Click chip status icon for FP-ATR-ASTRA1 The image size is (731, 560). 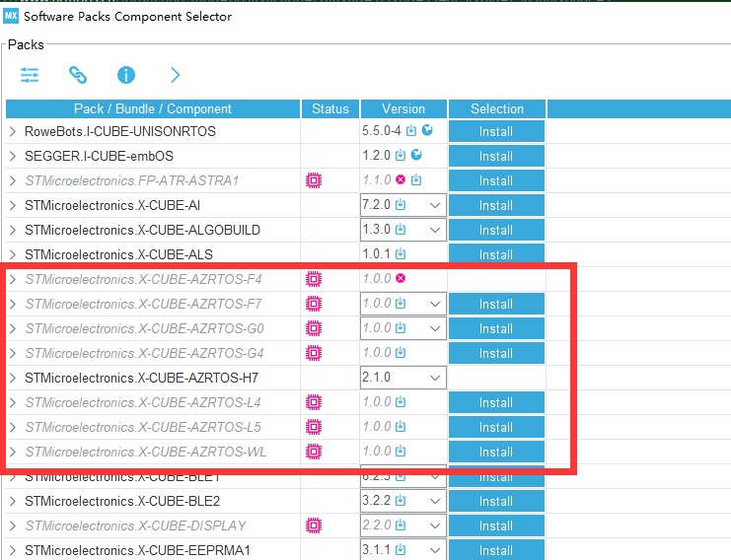314,180
